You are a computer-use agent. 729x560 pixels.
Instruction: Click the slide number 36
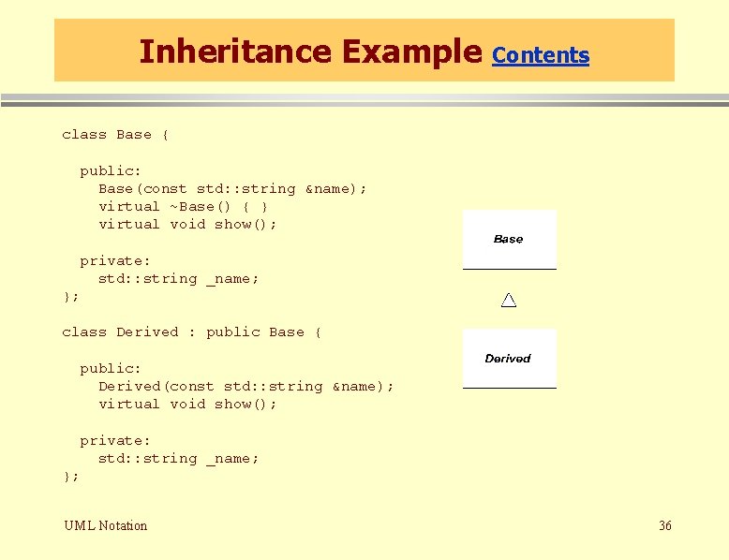[x=665, y=525]
